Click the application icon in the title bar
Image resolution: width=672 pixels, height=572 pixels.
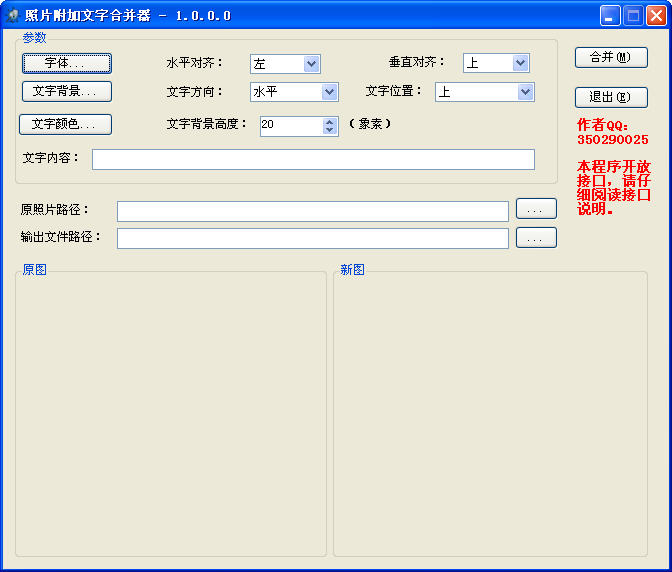pos(12,15)
